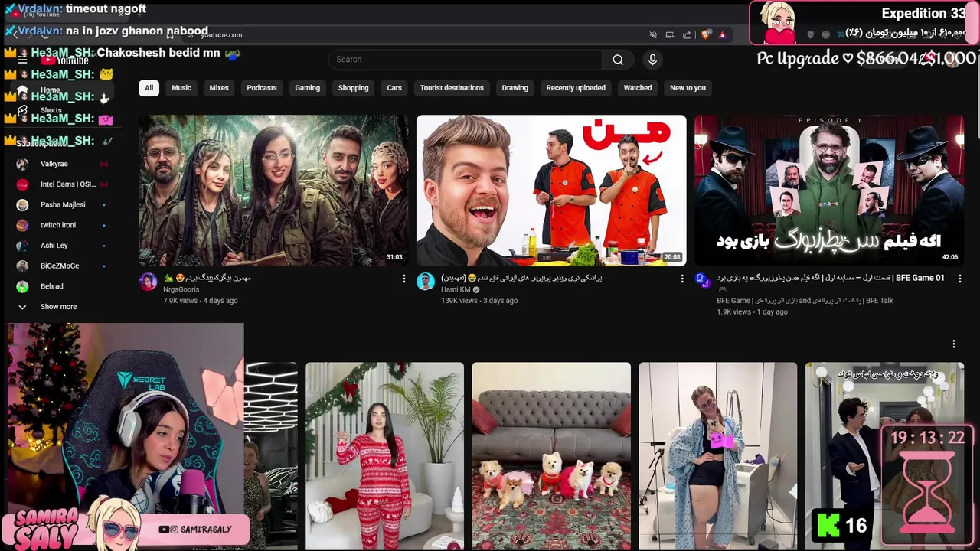Select the Cars filter chip

(394, 88)
